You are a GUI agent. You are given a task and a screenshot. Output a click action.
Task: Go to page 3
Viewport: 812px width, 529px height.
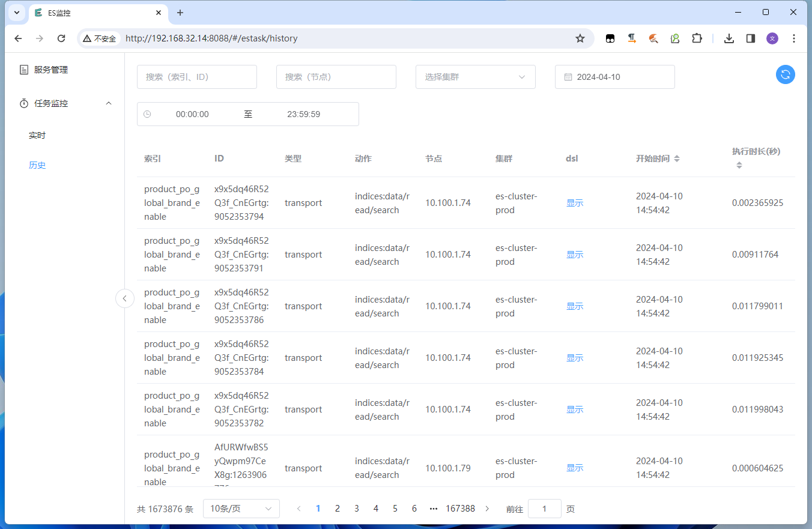pos(357,509)
